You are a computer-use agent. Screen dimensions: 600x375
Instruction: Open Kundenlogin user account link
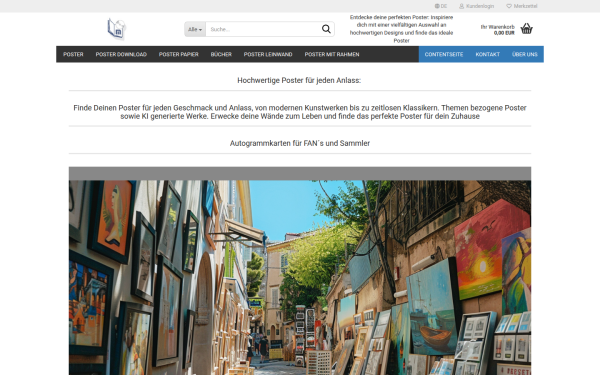click(x=476, y=6)
